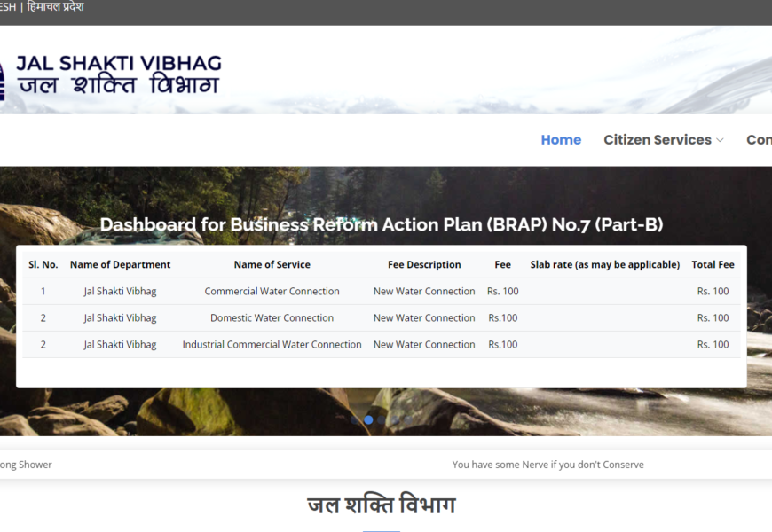772x532 pixels.
Task: Select the third carousel indicator dot
Action: click(x=381, y=419)
